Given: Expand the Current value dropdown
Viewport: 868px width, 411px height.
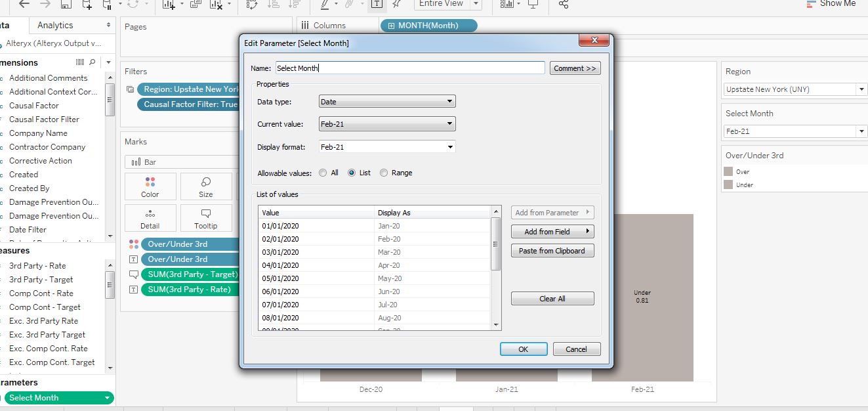Looking at the screenshot, I should tap(387, 124).
